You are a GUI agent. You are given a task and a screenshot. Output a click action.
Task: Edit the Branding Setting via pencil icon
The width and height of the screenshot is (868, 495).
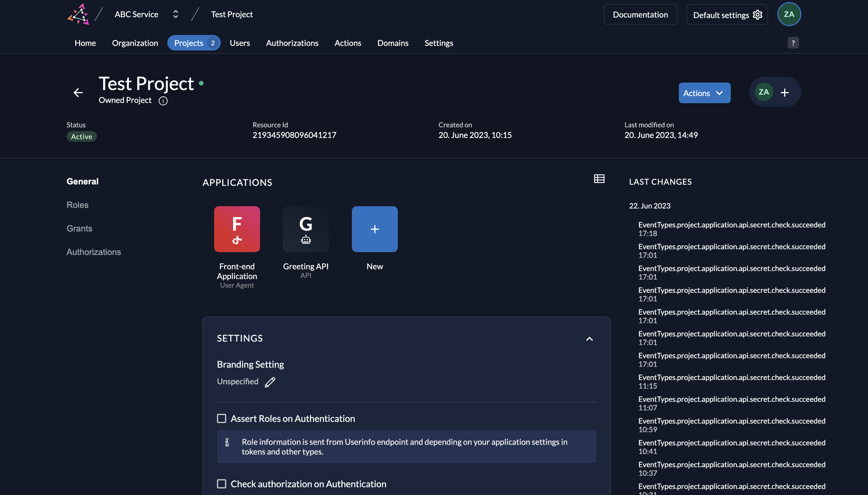pyautogui.click(x=270, y=382)
